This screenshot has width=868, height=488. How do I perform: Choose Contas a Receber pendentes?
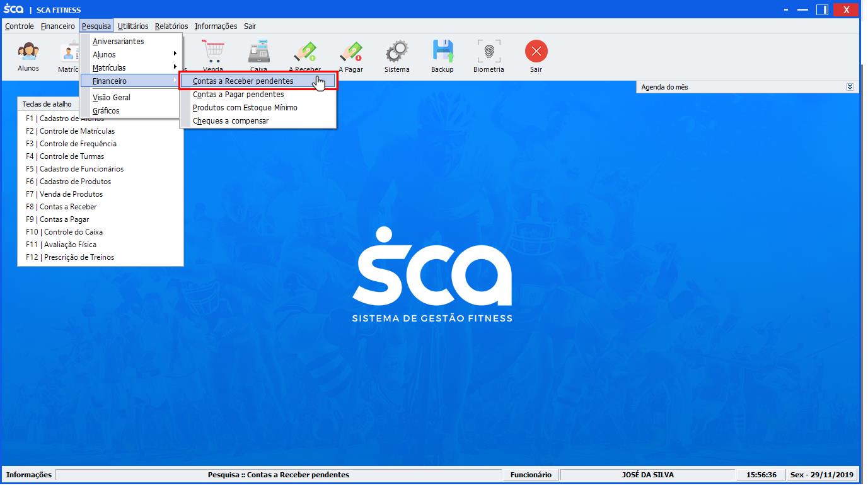[258, 81]
